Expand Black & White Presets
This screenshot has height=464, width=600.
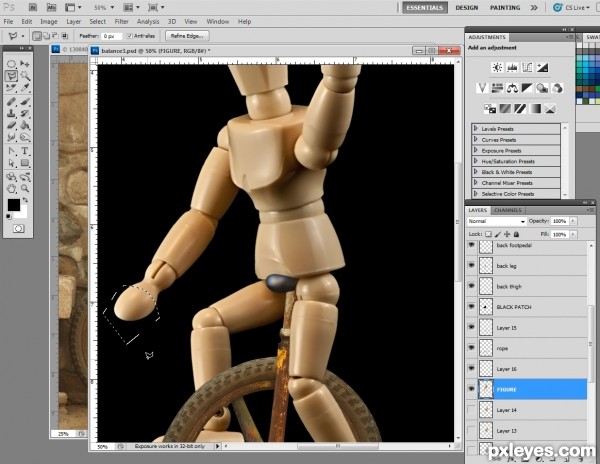pos(476,172)
